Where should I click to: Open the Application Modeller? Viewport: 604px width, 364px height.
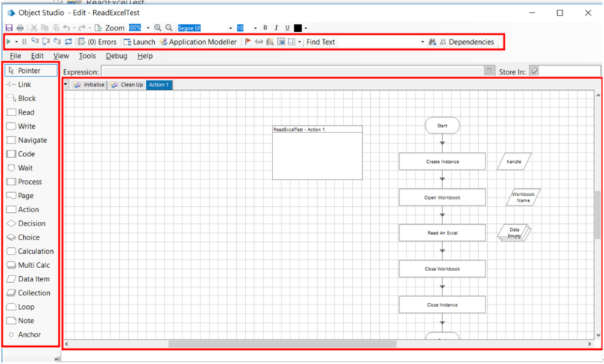pyautogui.click(x=198, y=42)
